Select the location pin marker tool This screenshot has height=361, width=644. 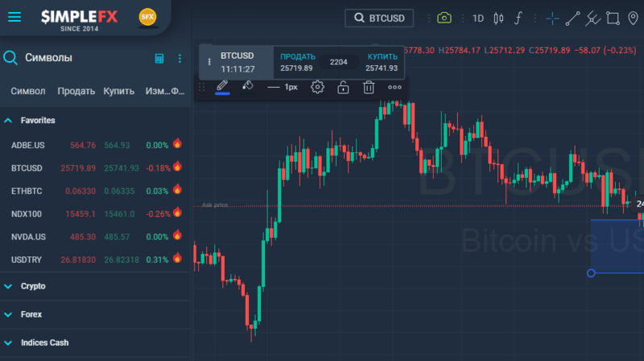[633, 18]
